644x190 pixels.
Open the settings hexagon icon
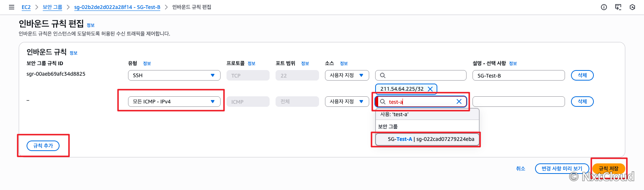coord(632,7)
